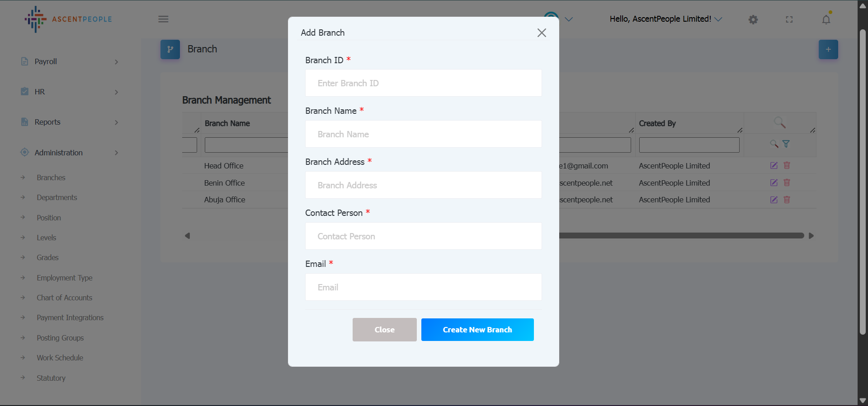Click the hamburger menu icon

tap(163, 19)
